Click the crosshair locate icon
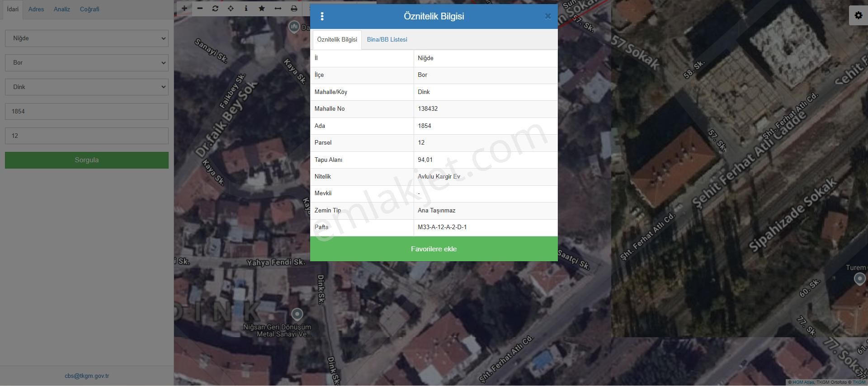This screenshot has width=868, height=386. [x=231, y=9]
